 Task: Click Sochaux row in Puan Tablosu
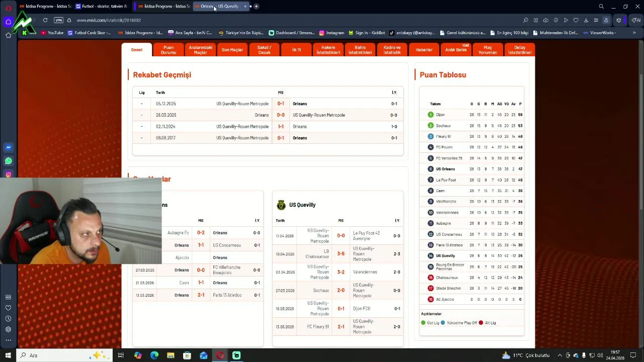coord(472,126)
